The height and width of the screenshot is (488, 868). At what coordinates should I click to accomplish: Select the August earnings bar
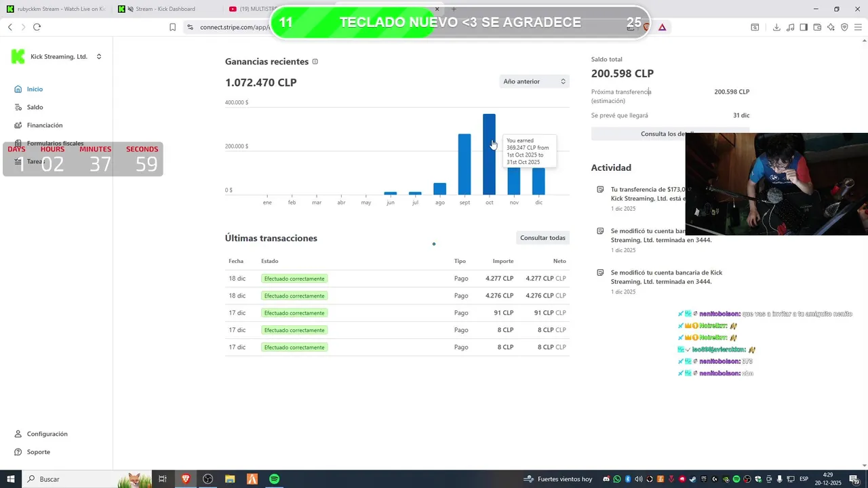(x=439, y=189)
